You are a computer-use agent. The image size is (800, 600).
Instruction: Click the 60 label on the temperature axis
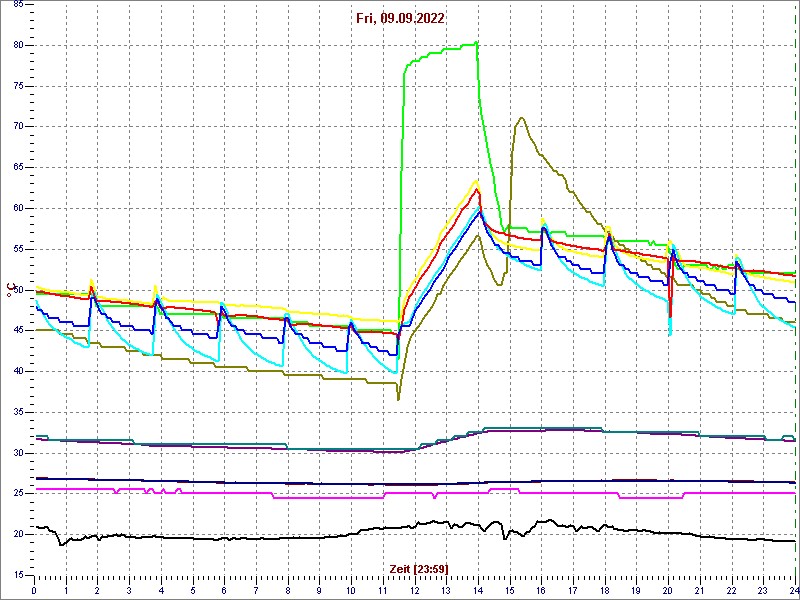(16, 209)
